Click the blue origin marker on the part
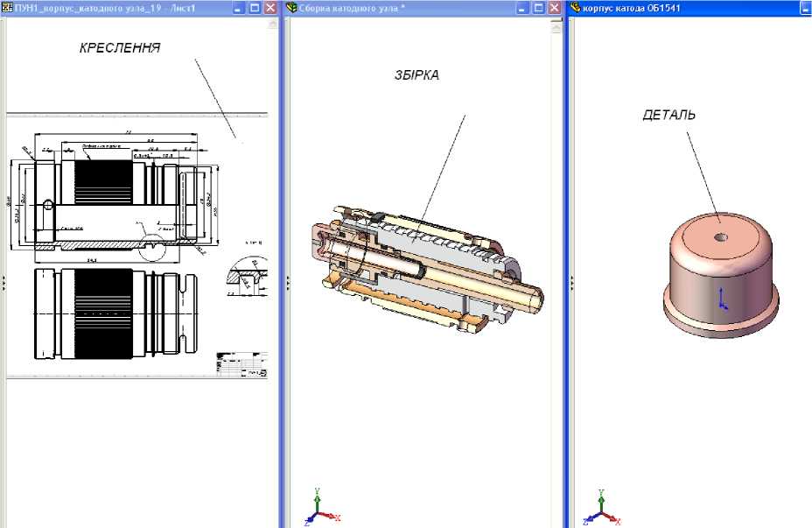812x528 pixels. tap(722, 299)
